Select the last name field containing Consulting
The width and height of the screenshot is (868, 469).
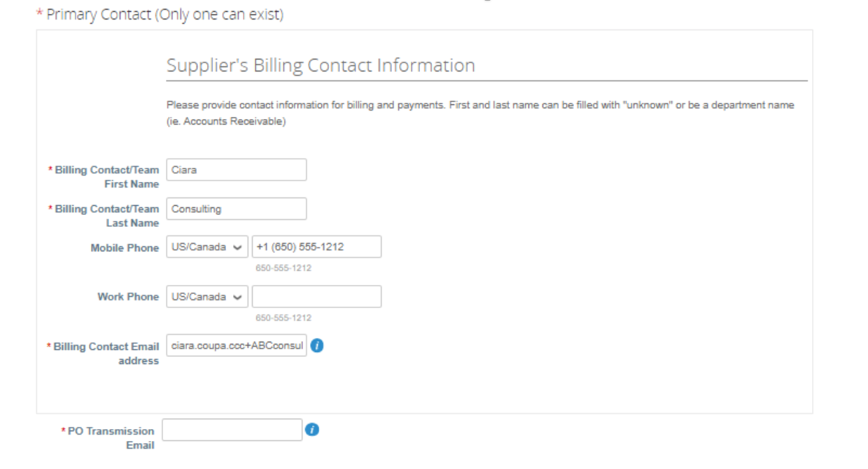(236, 209)
